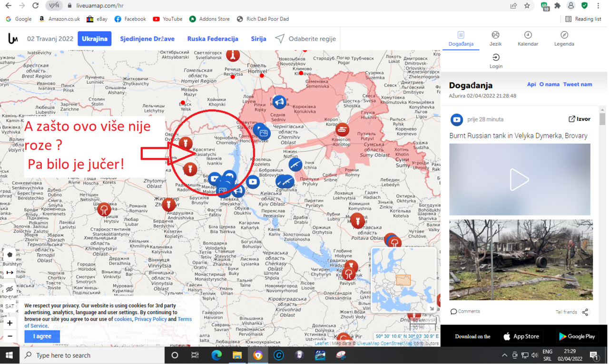Viewport: 609px width, 364px height.
Task: Open Odaberite regije region picker
Action: (x=305, y=39)
